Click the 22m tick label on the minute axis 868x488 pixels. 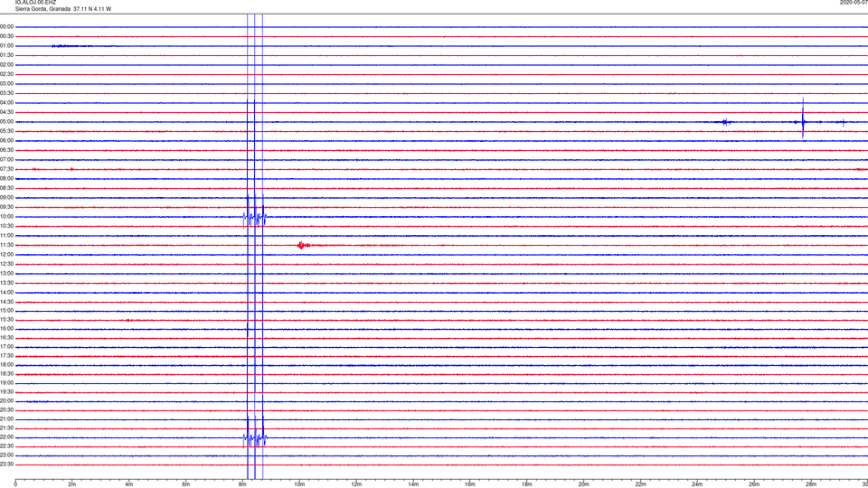click(640, 484)
